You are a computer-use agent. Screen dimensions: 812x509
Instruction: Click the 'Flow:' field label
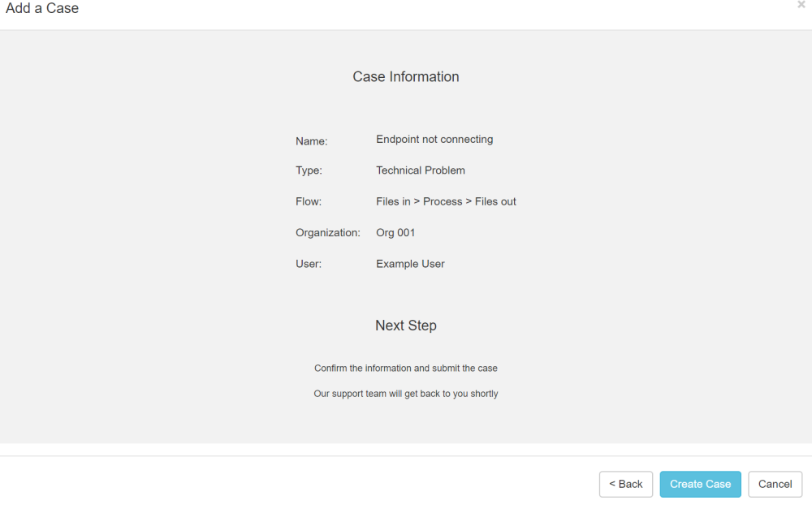(308, 201)
